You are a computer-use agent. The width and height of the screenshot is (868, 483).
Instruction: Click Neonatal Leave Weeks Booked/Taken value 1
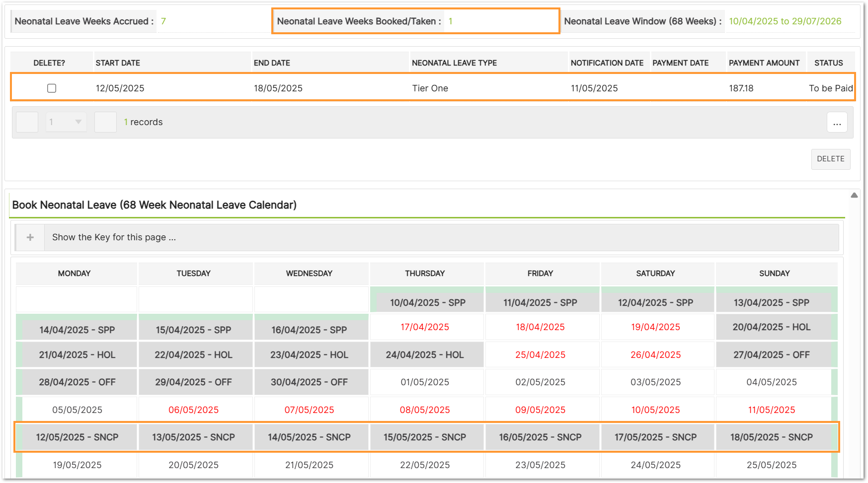451,21
